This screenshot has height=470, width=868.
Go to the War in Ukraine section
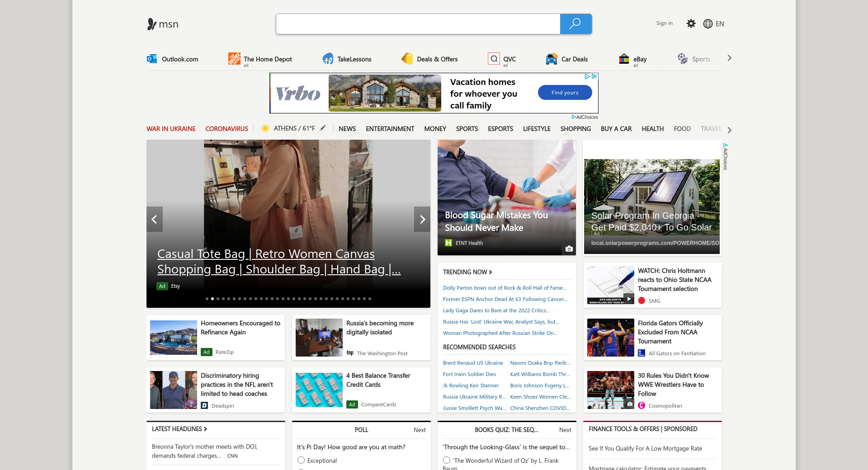coord(171,129)
